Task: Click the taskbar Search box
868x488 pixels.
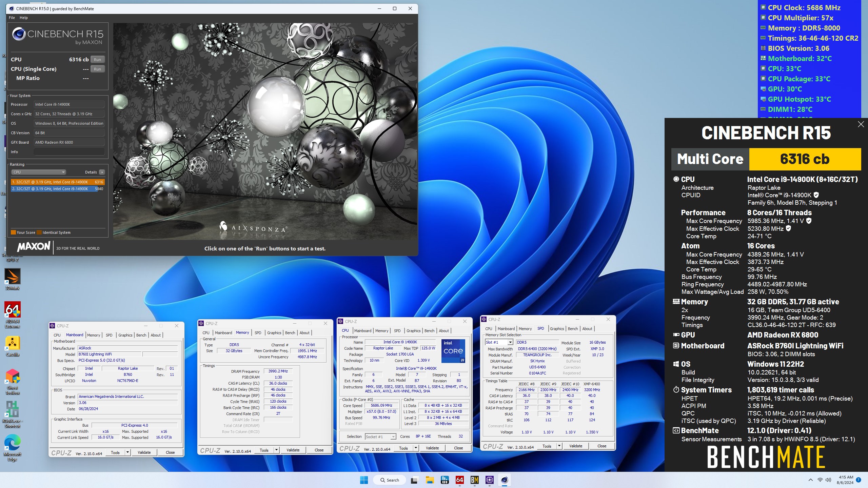Action: (x=389, y=480)
